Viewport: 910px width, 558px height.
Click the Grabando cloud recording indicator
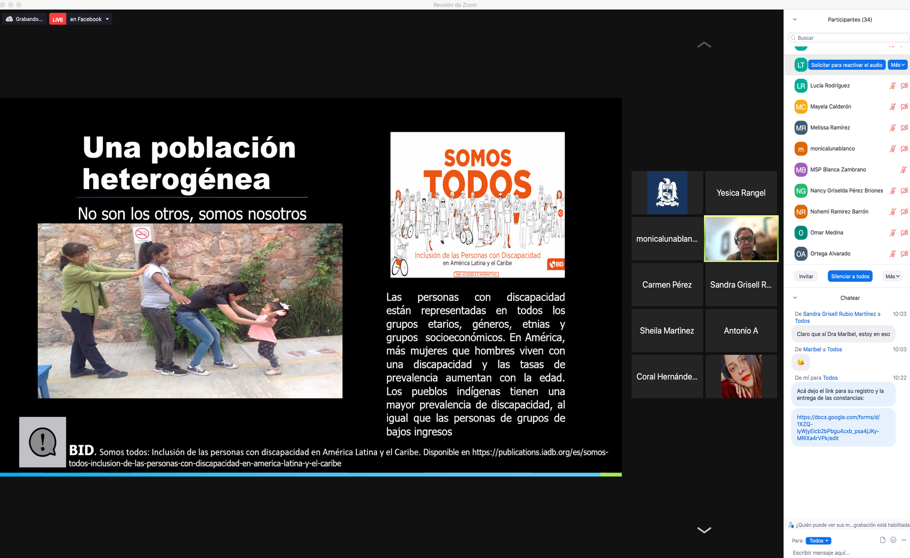coord(24,19)
